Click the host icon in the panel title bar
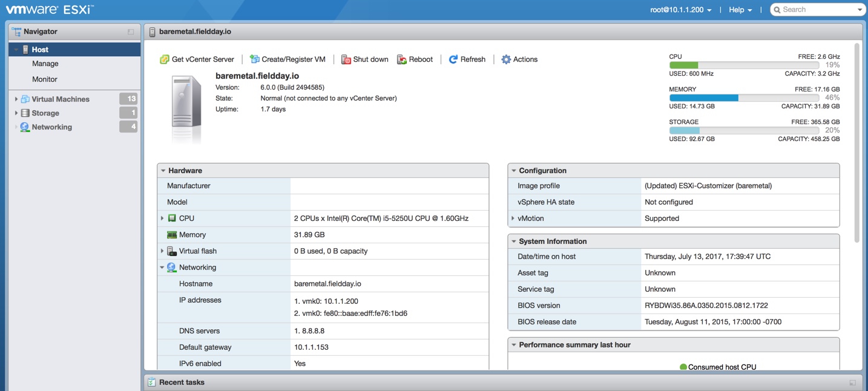868x391 pixels. tap(152, 31)
